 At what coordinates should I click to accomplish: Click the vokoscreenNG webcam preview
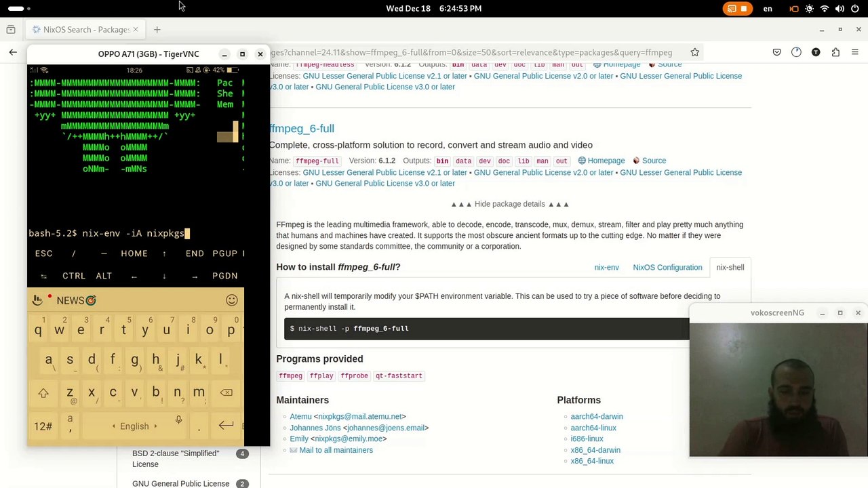778,390
